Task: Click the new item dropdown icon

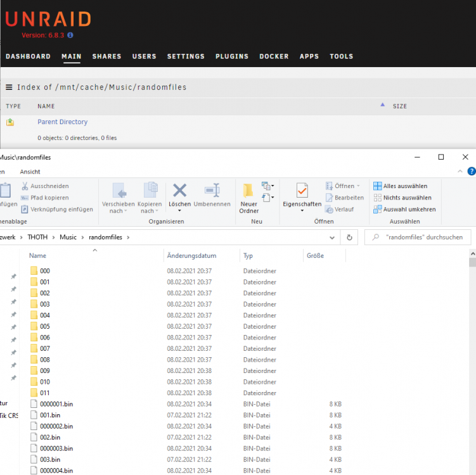Action: coord(267,186)
